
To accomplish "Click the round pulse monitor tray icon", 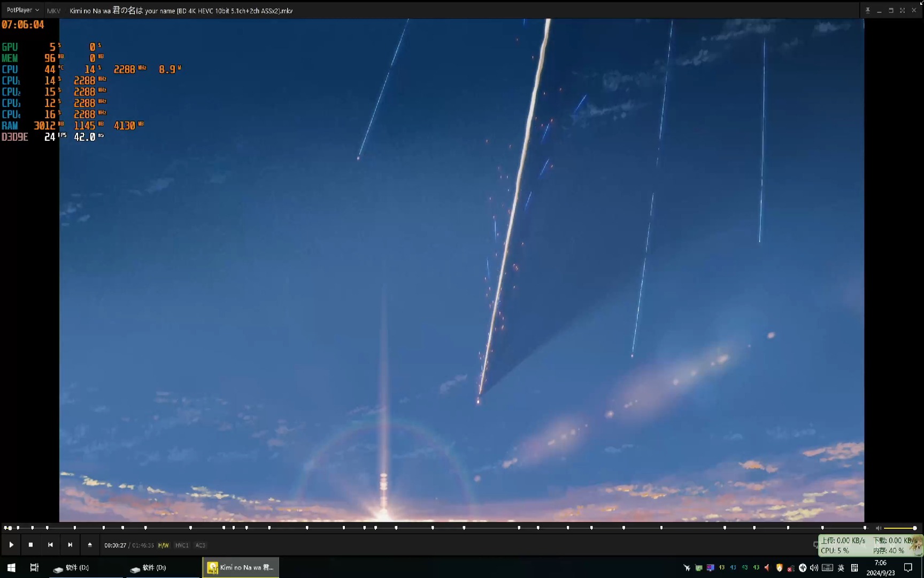I will (803, 568).
